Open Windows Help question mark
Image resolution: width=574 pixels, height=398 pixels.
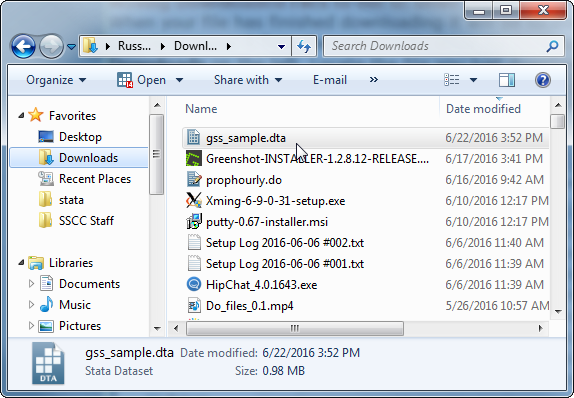543,80
